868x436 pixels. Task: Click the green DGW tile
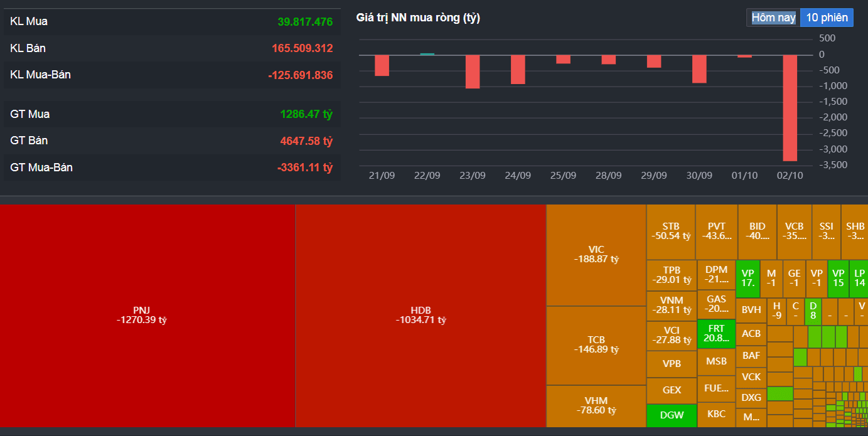click(x=672, y=415)
